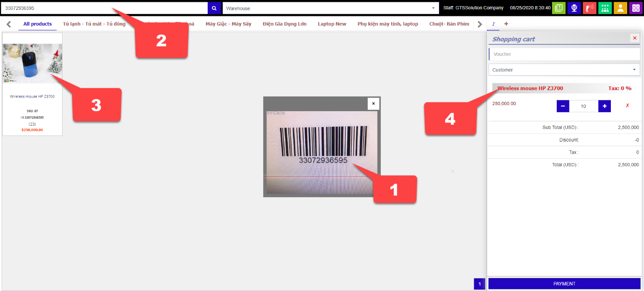
Task: Click the Voucher input field
Action: coord(564,54)
